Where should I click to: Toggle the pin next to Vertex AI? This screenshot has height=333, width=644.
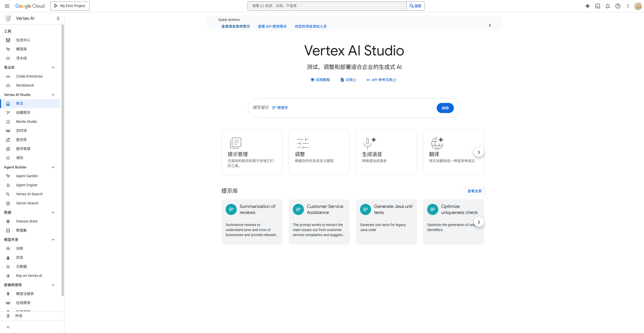click(58, 18)
